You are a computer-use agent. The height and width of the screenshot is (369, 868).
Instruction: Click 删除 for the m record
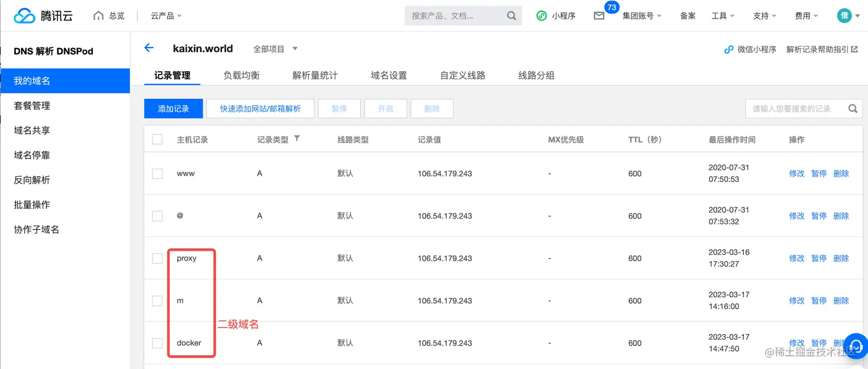[841, 301]
